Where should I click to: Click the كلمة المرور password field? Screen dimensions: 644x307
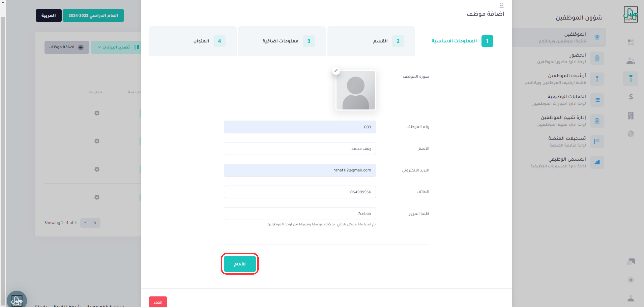(300, 214)
